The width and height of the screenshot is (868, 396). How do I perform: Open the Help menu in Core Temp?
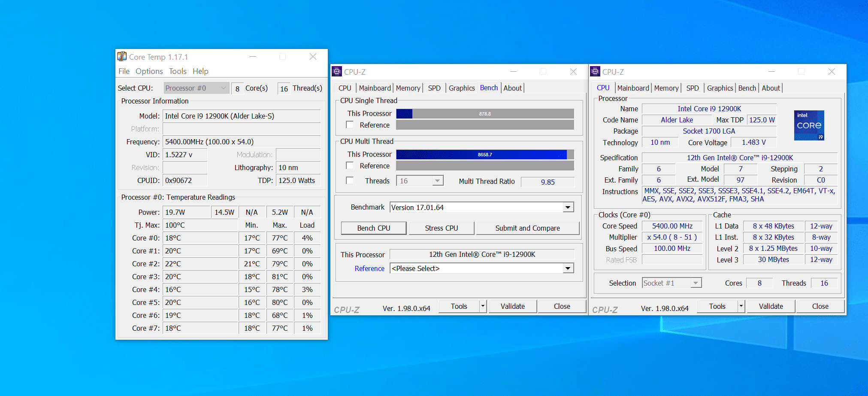coord(200,71)
